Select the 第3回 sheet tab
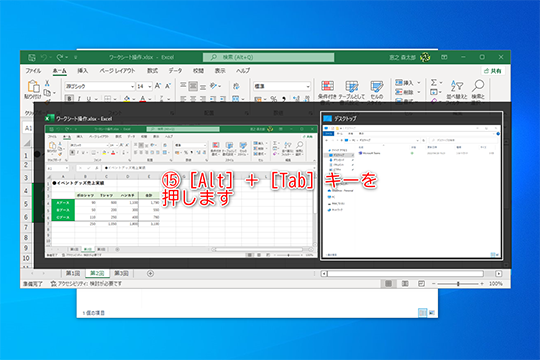 [121, 273]
